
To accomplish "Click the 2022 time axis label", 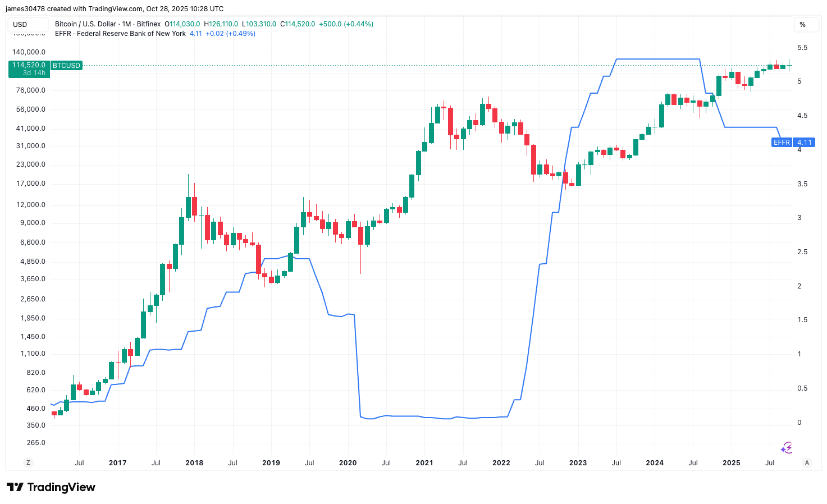I will click(x=501, y=463).
